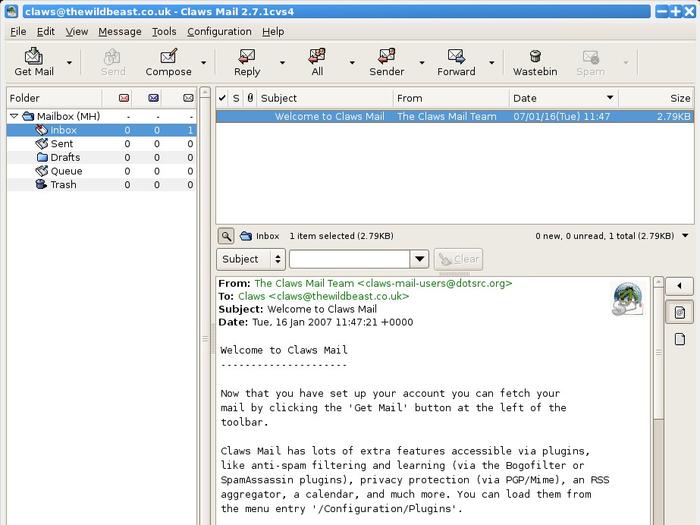
Task: Click the Inbox folder icon in status line
Action: click(246, 236)
